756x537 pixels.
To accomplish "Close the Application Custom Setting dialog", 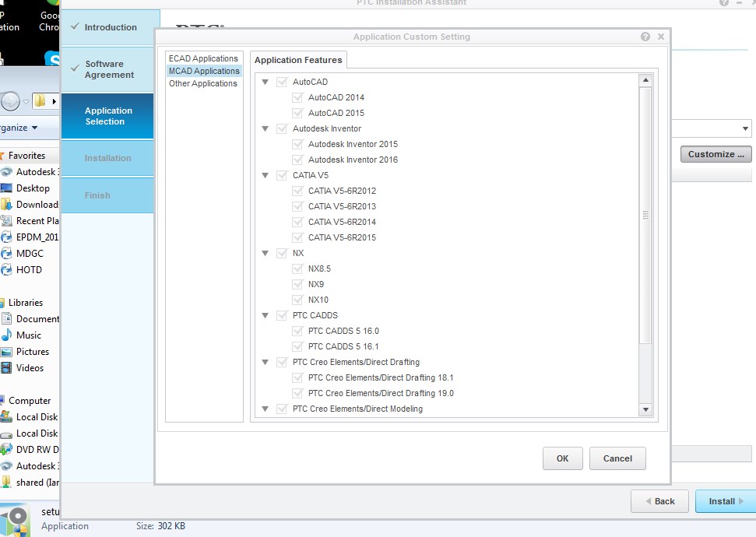I will [661, 37].
